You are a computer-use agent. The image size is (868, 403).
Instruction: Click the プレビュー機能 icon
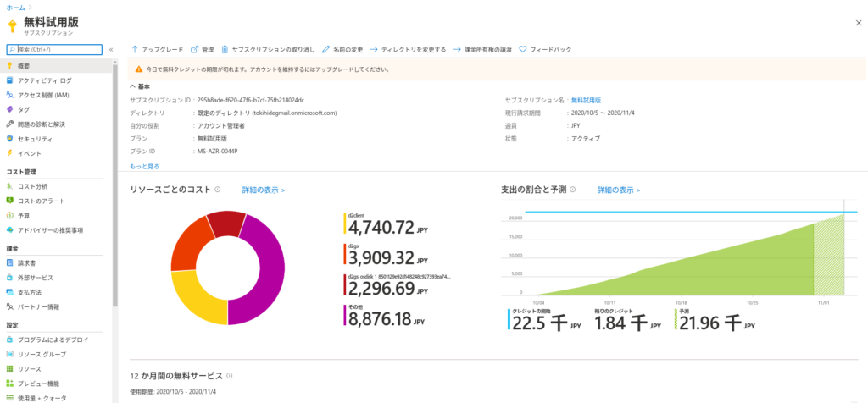[x=10, y=383]
